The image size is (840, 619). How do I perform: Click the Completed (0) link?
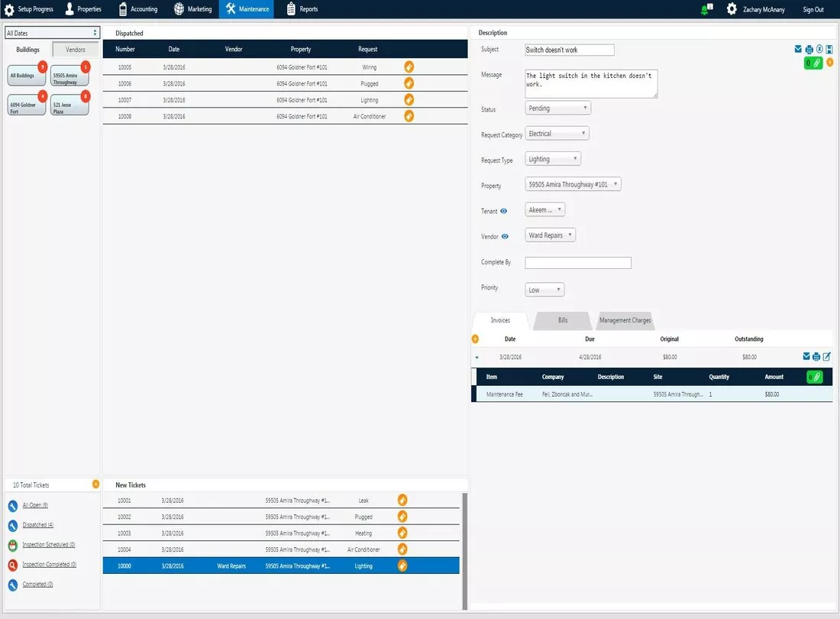(37, 585)
